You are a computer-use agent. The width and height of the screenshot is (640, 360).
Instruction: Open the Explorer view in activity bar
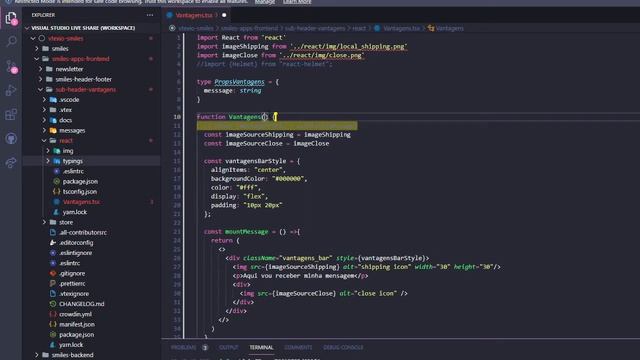pyautogui.click(x=11, y=18)
